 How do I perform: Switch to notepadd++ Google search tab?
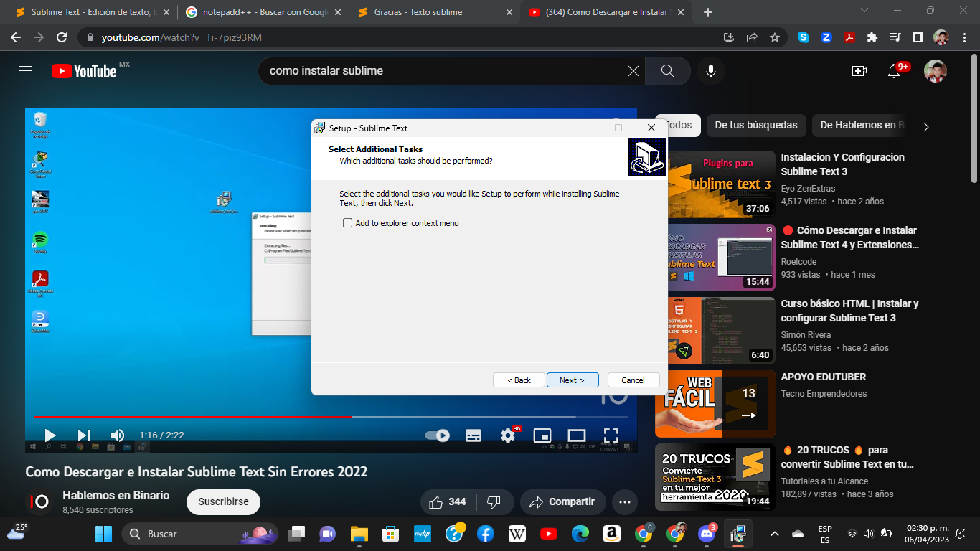[263, 12]
